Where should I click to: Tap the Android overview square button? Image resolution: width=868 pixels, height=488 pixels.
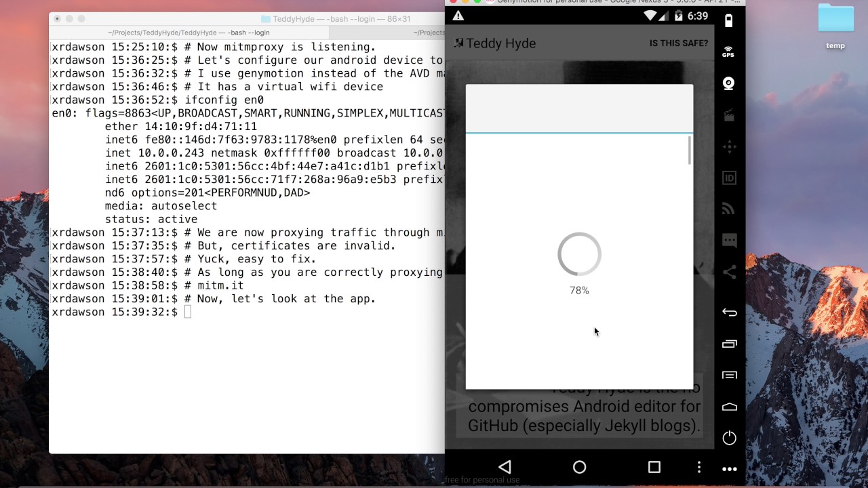[x=654, y=467]
